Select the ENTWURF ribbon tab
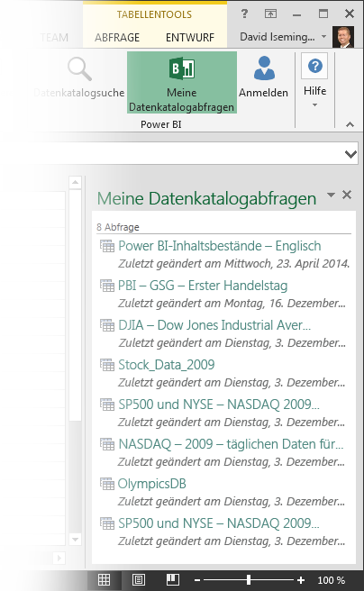Screen dimensions: 364x591 tap(190, 37)
